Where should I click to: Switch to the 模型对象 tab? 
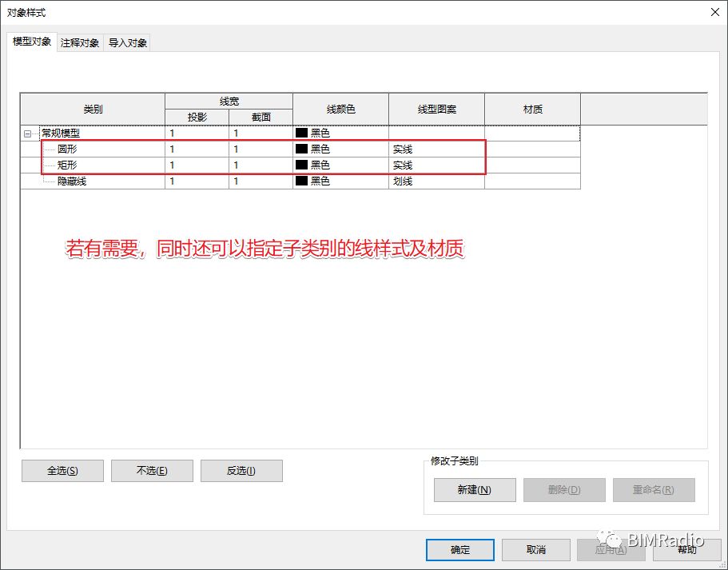[x=32, y=42]
